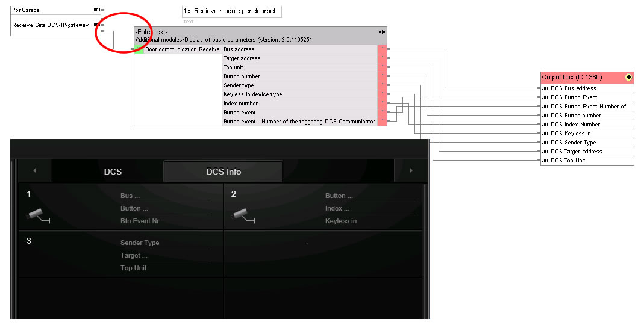644x331 pixels.
Task: Switch to the DCS tab
Action: (x=113, y=172)
